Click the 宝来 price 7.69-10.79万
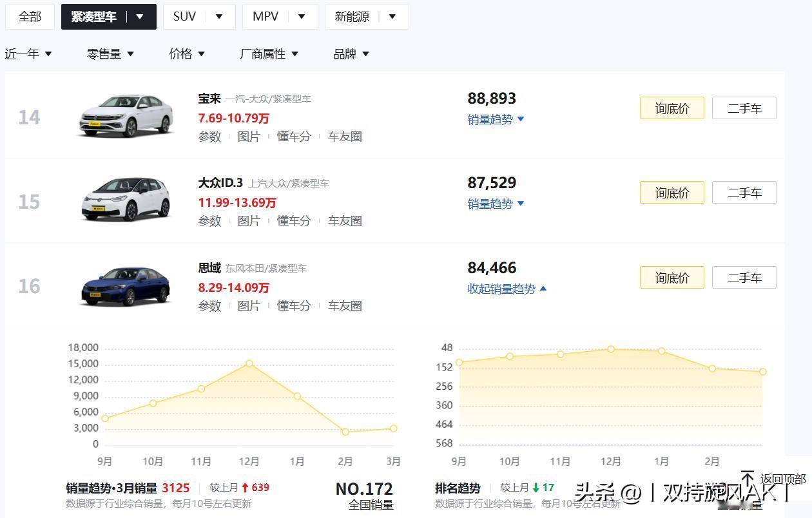The image size is (812, 518). point(233,118)
